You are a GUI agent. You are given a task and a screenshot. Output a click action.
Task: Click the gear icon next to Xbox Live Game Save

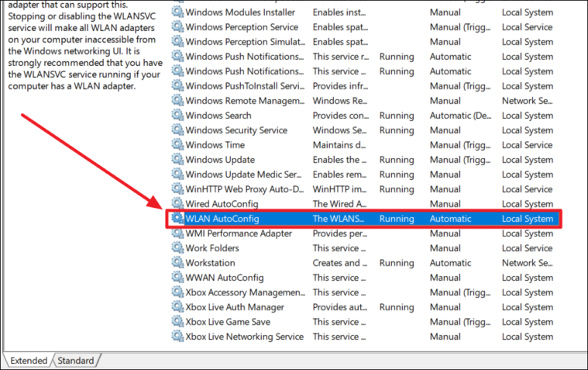pos(177,322)
